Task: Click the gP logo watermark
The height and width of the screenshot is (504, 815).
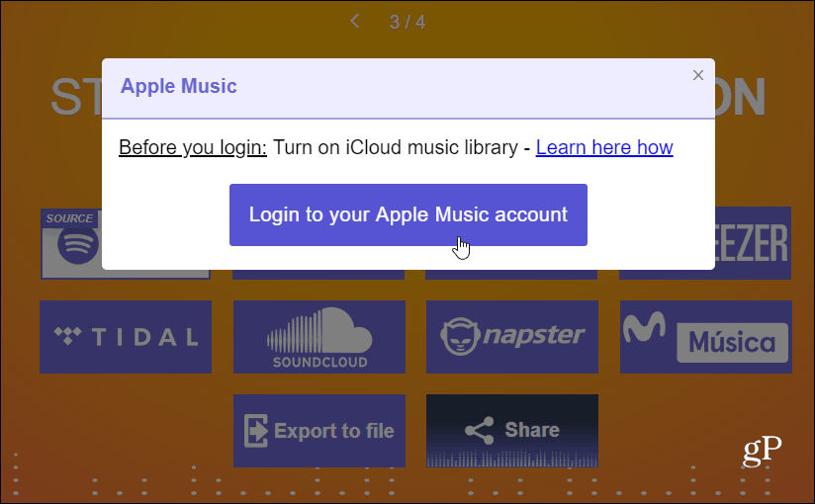Action: coord(762,450)
